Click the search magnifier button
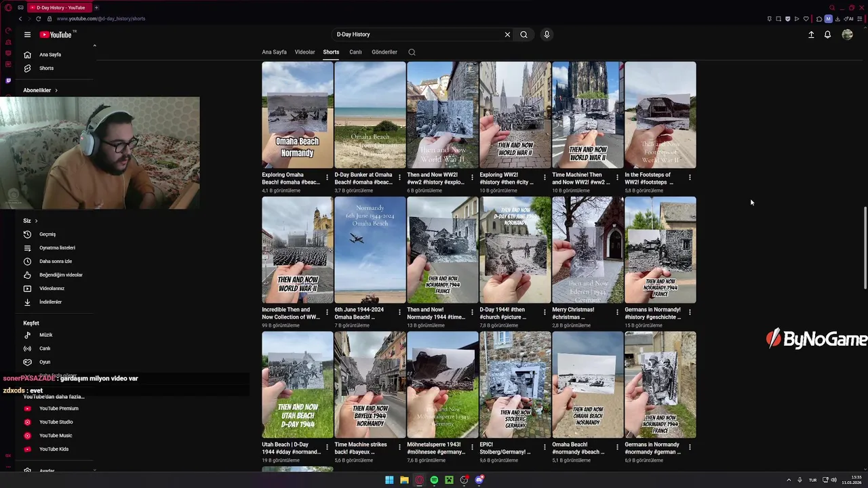The width and height of the screenshot is (868, 488). [x=524, y=35]
